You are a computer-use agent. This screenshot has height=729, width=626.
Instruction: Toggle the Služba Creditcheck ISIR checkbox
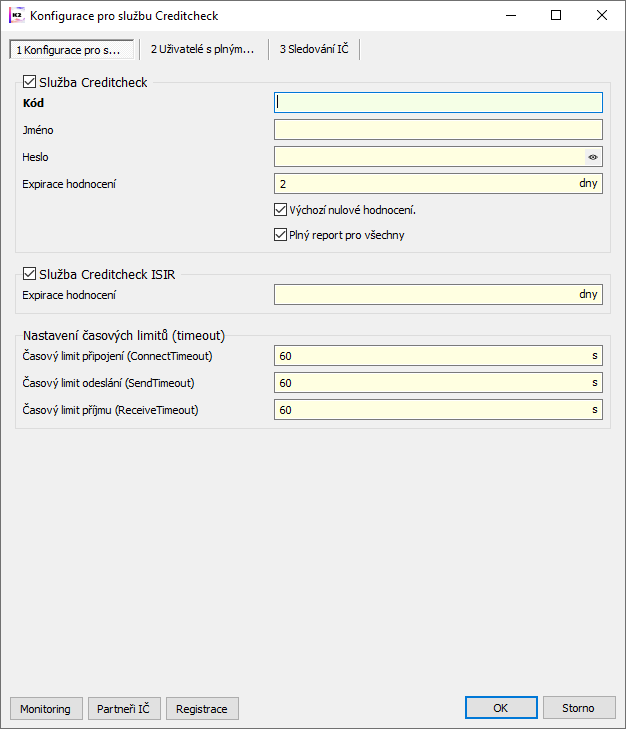coord(28,274)
